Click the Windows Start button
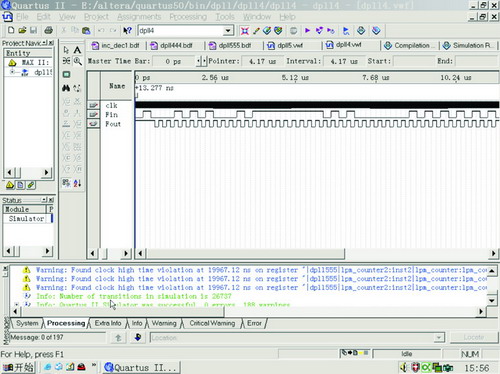The height and width of the screenshot is (374, 500). pyautogui.click(x=18, y=367)
